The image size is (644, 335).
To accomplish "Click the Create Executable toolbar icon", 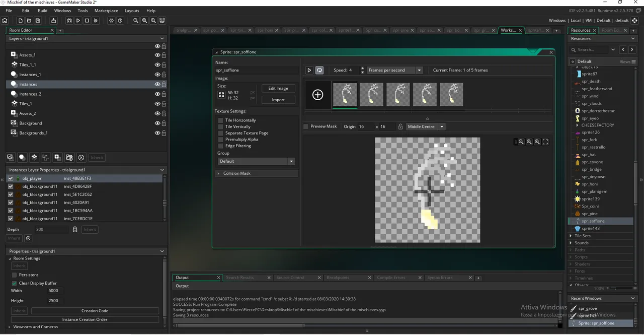I will tap(53, 21).
